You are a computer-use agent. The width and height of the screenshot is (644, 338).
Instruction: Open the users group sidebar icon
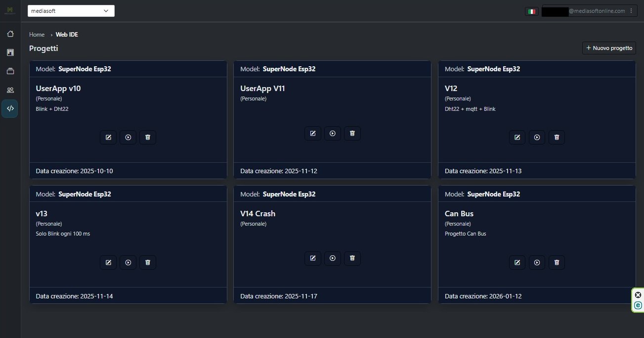tap(10, 90)
